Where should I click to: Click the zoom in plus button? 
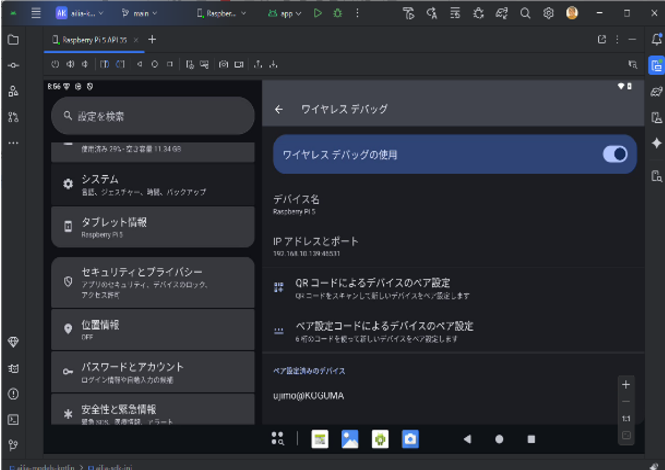pos(626,384)
